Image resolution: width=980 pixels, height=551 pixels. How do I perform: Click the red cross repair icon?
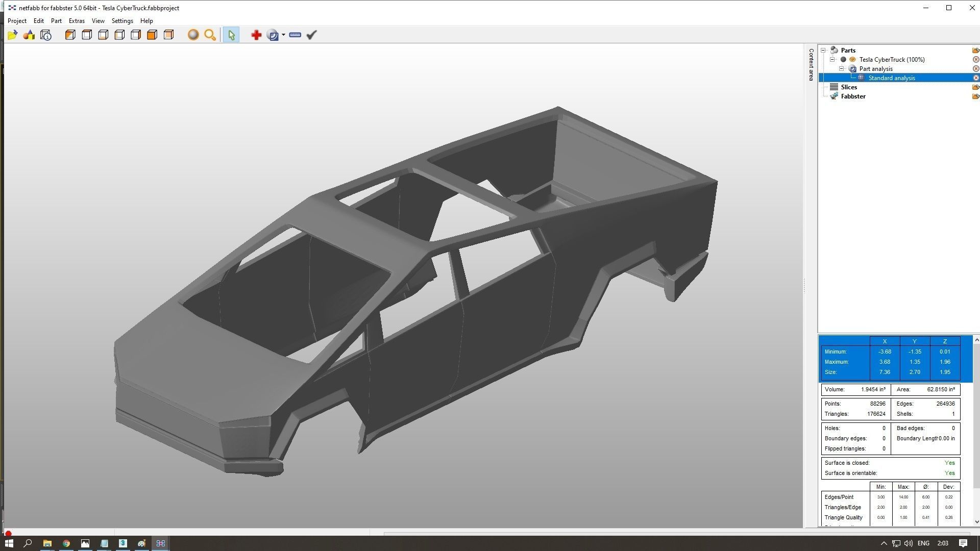256,35
